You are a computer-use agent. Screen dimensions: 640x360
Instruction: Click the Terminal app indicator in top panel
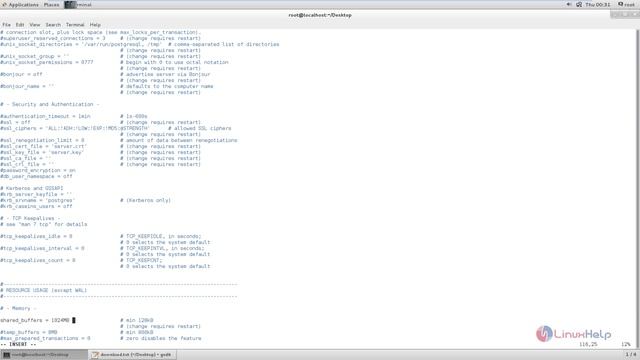(x=78, y=4)
